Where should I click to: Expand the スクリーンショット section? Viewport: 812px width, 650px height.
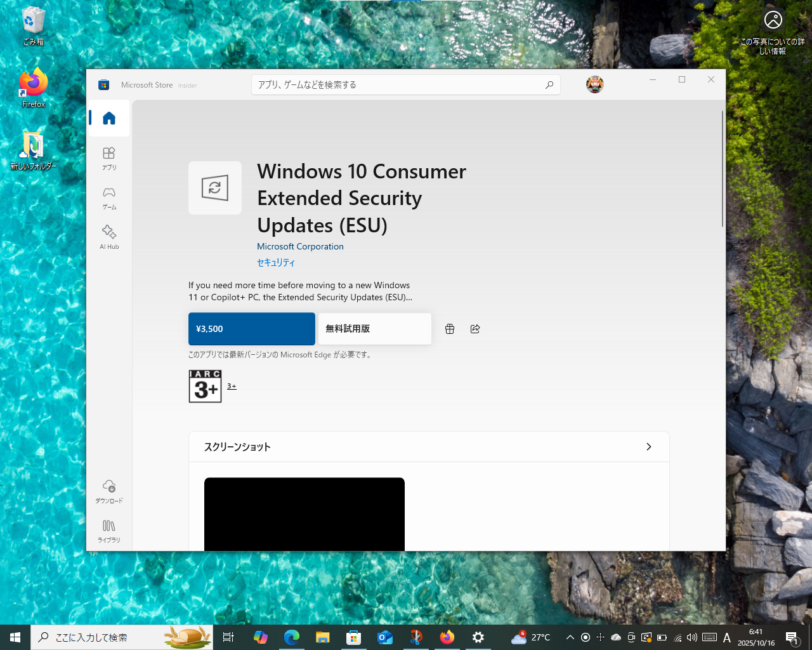pyautogui.click(x=648, y=446)
